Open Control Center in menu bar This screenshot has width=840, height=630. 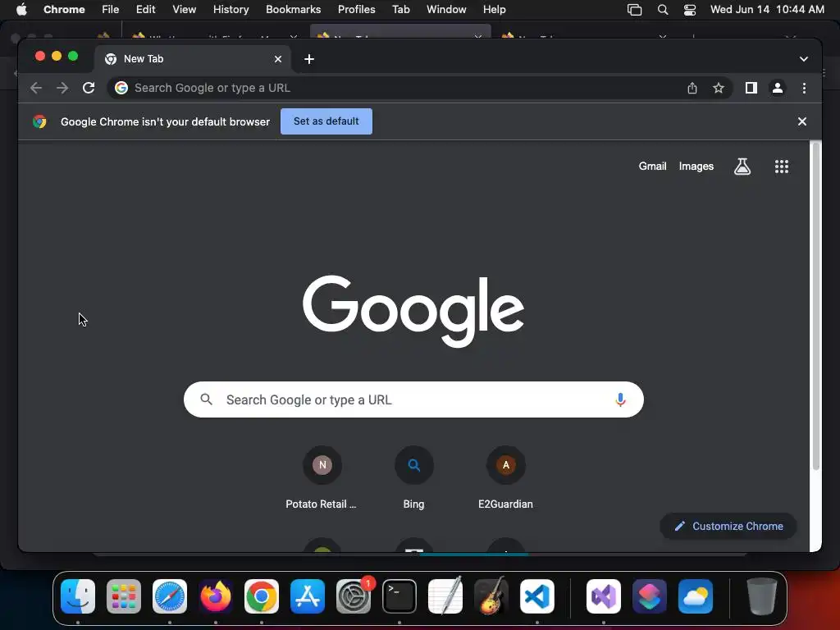[689, 10]
